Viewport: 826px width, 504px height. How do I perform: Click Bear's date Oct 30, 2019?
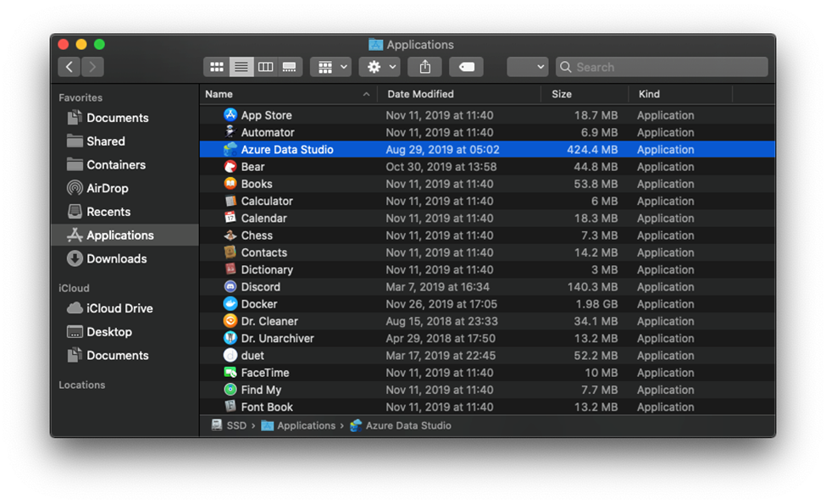[x=441, y=166]
